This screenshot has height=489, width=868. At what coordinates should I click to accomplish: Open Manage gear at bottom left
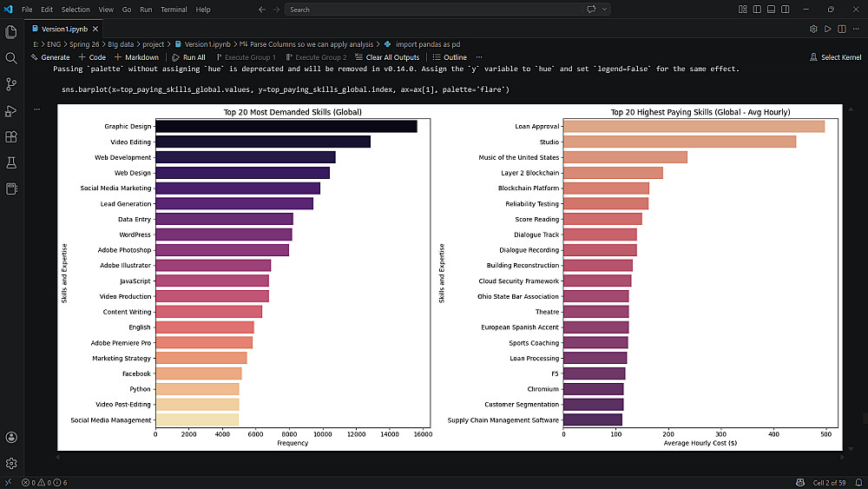(11, 463)
